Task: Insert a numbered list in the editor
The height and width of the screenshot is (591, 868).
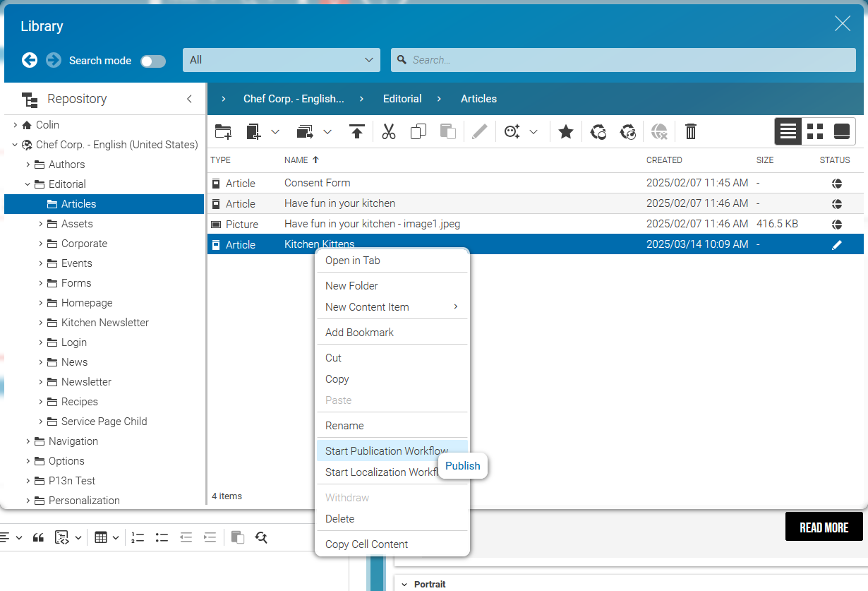Action: [138, 537]
